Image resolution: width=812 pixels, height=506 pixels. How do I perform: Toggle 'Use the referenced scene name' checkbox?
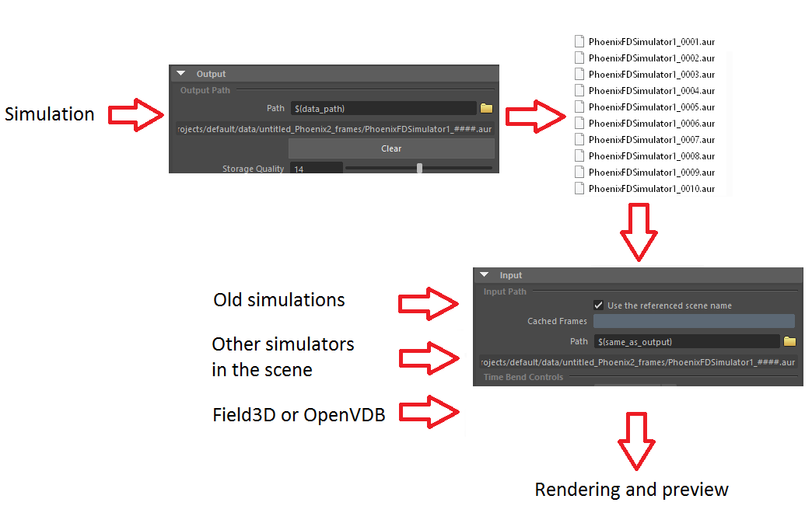[598, 305]
